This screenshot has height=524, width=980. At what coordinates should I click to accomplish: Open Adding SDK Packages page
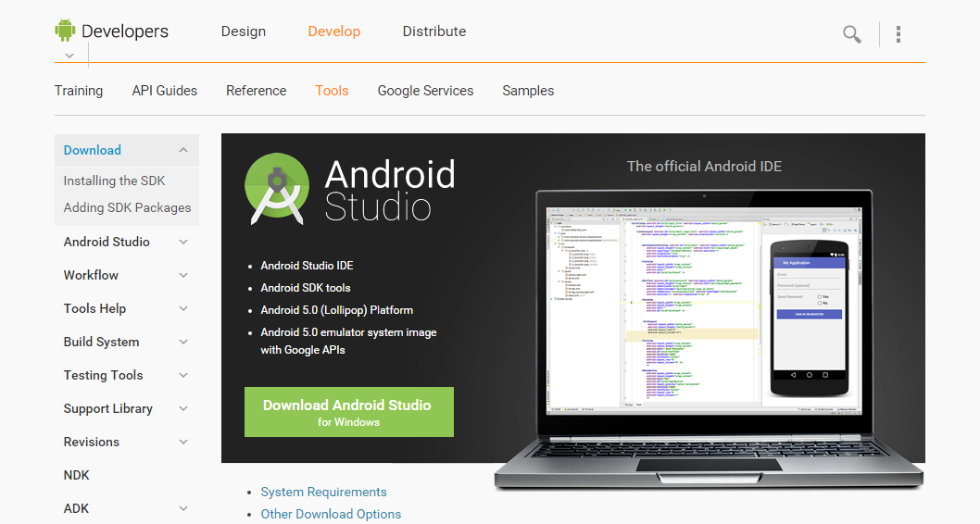[x=128, y=208]
